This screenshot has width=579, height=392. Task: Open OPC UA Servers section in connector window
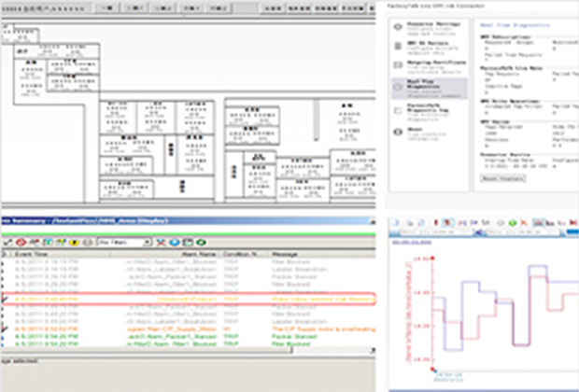pos(428,48)
